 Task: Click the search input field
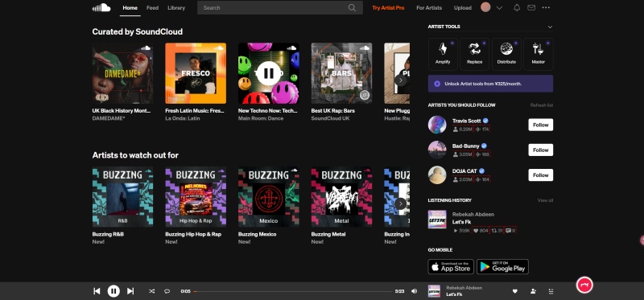(x=280, y=7)
